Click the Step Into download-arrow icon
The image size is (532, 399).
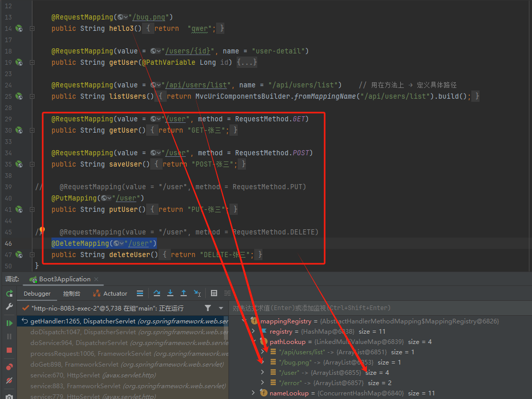[x=170, y=293]
